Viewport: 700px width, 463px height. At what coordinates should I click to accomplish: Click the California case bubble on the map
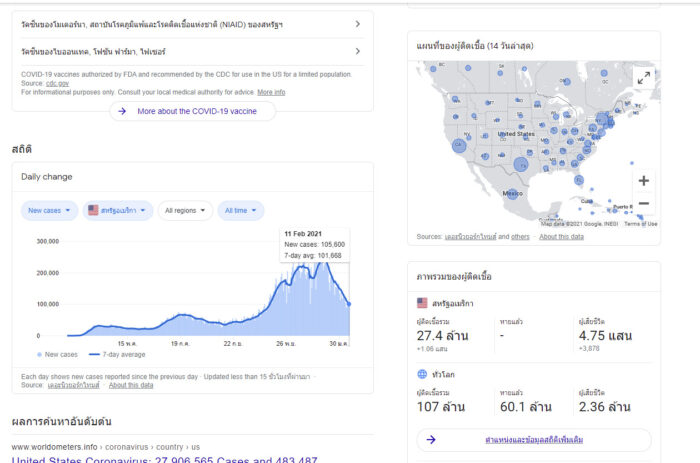[x=459, y=144]
